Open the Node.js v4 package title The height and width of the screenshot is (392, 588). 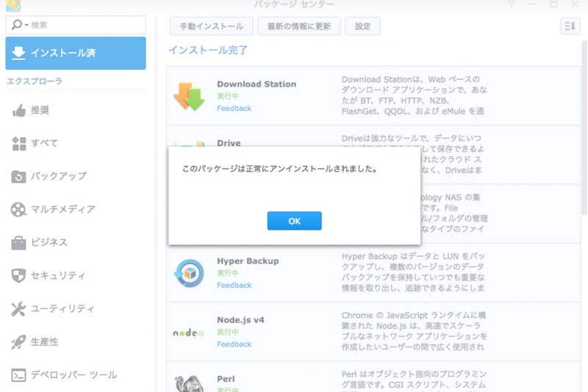[241, 320]
